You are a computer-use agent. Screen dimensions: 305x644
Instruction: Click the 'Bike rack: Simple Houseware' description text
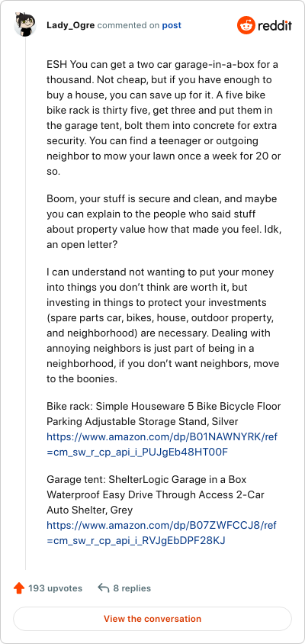tap(163, 414)
